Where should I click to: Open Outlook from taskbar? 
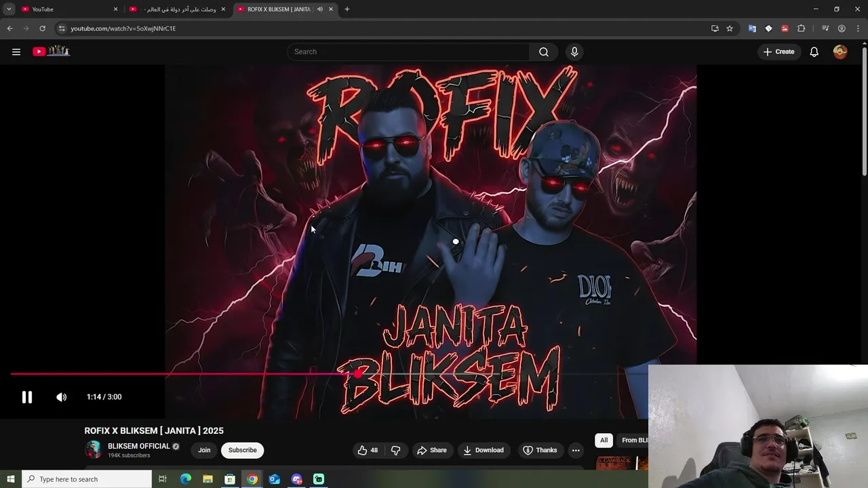[275, 479]
